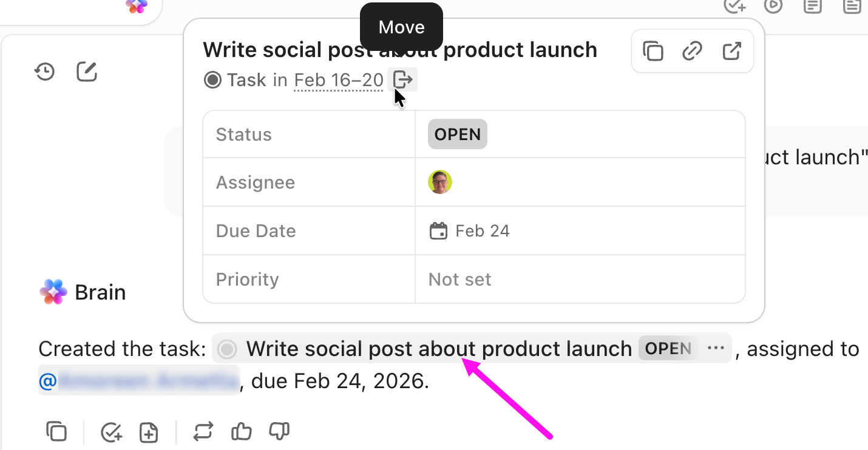Duplicate the task from the card header

tap(653, 51)
